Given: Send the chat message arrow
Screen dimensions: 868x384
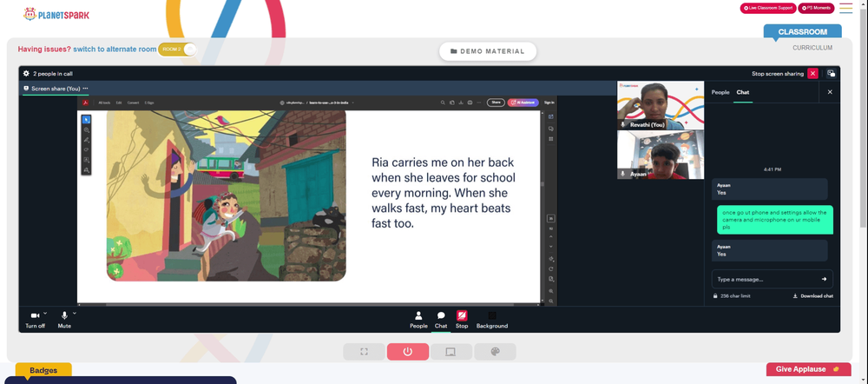Looking at the screenshot, I should (824, 279).
